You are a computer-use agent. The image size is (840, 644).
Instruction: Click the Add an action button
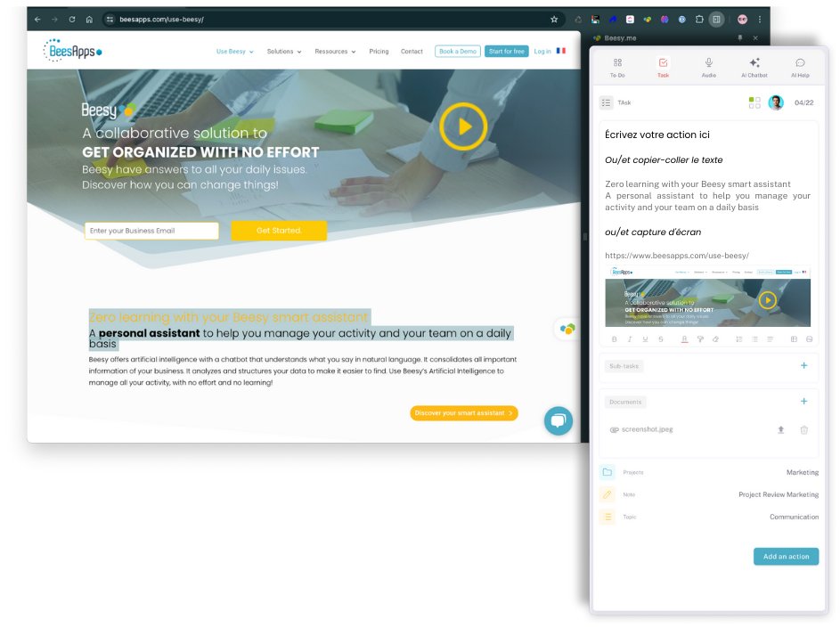point(786,557)
